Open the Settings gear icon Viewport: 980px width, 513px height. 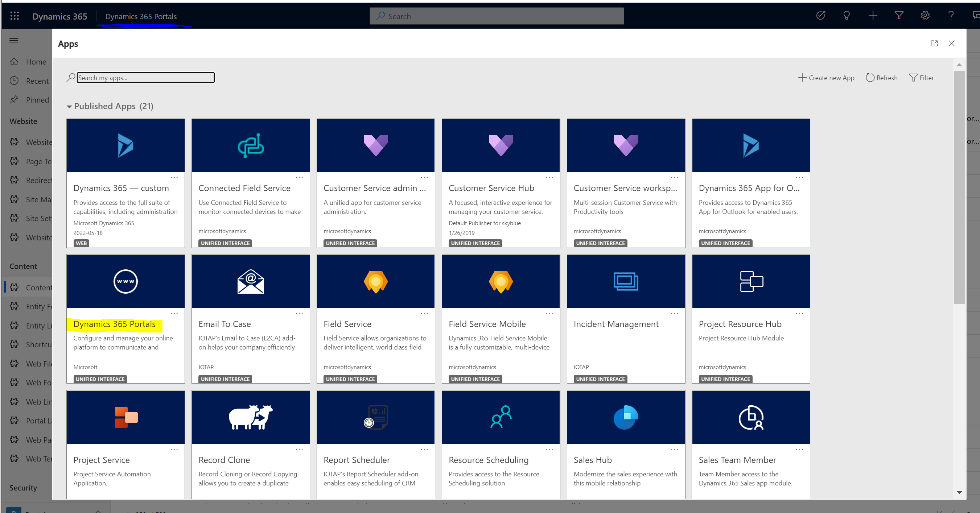click(925, 16)
